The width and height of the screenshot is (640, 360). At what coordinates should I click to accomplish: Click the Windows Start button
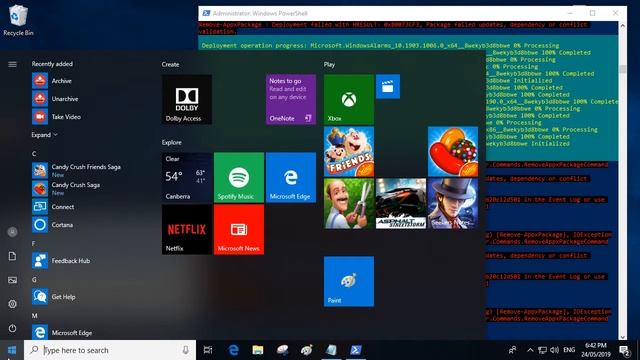[x=12, y=350]
